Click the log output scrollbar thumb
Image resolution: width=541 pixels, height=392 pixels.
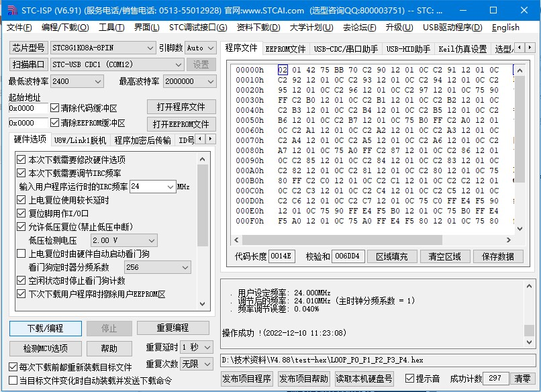530,330
